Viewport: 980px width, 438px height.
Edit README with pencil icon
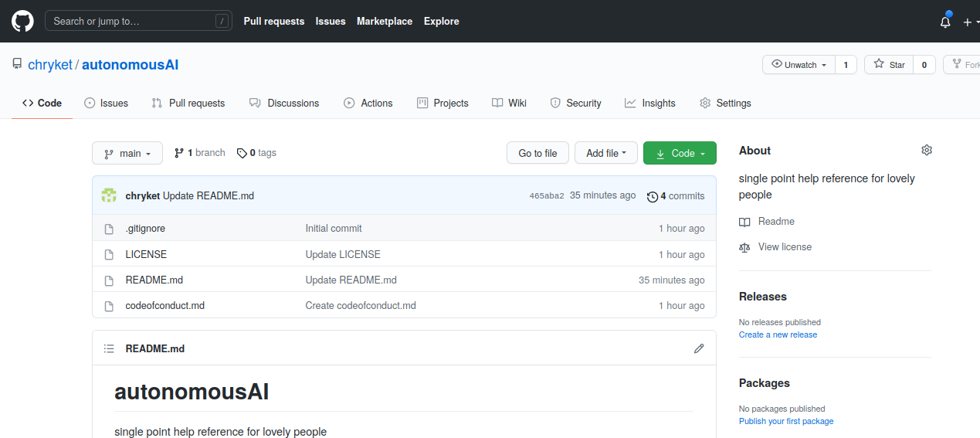(x=699, y=348)
